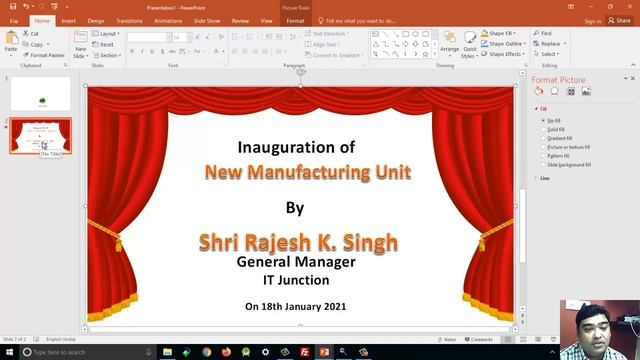Expand the shapes gallery More arrow
The image size is (640, 360).
tap(435, 54)
